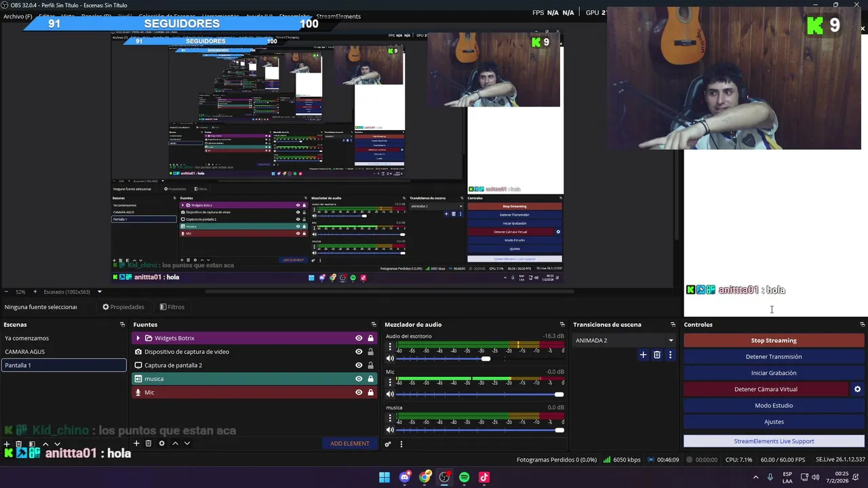The image size is (868, 488).
Task: Open audio mixer three-dot menu at bottom
Action: click(x=401, y=444)
